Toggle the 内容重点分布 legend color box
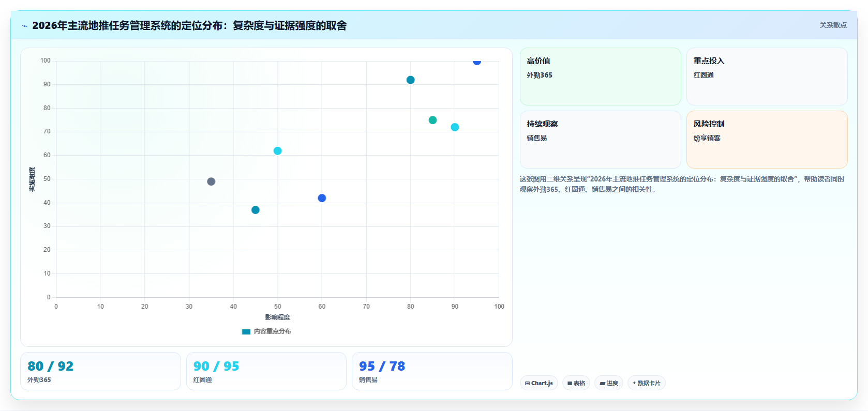868x411 pixels. [x=246, y=332]
